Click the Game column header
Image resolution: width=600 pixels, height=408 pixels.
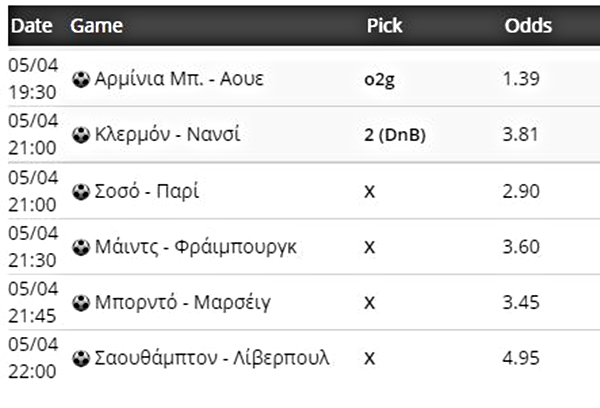[96, 24]
